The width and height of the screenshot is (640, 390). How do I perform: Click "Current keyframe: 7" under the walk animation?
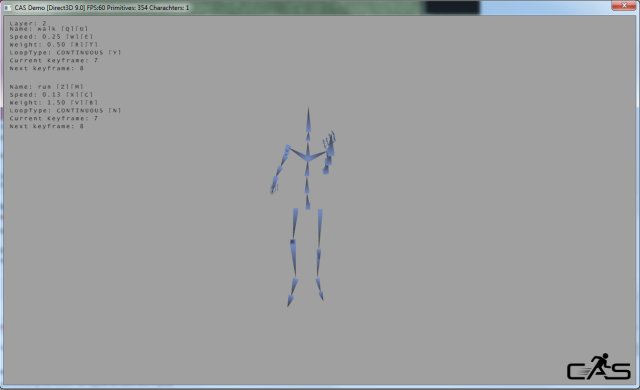point(53,60)
